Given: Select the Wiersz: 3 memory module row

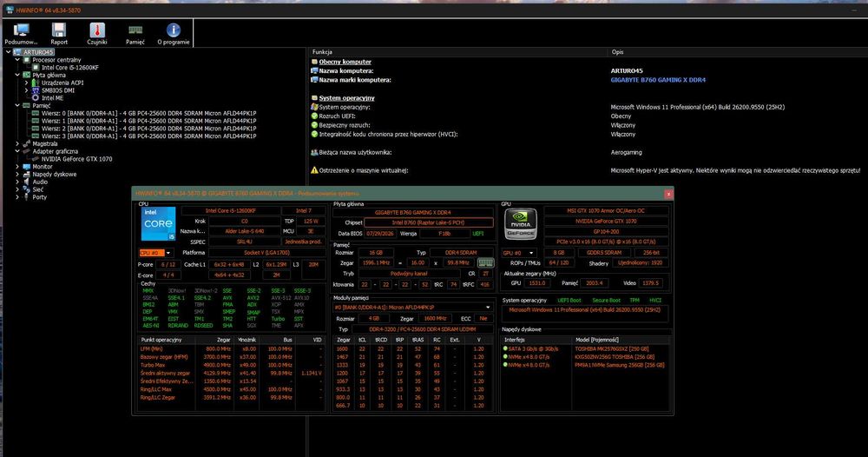Looking at the screenshot, I should 148,136.
